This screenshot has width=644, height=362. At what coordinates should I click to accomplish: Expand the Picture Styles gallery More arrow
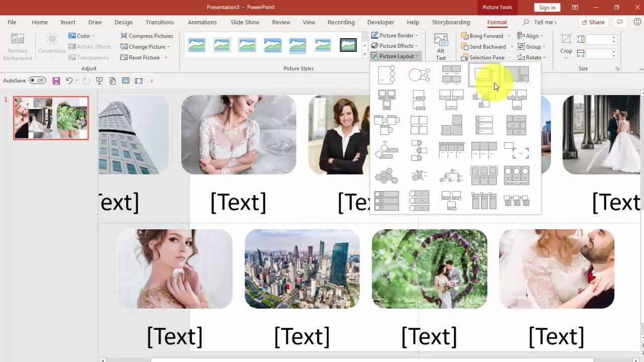(x=365, y=55)
